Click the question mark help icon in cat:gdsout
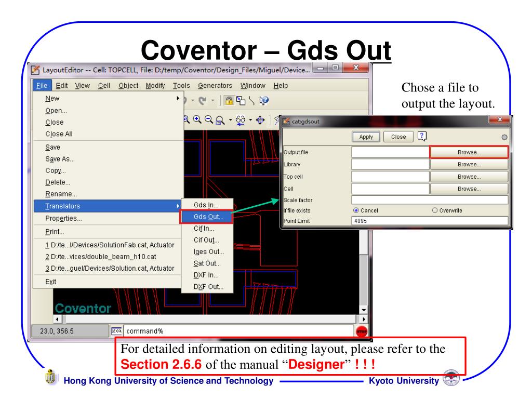 point(422,137)
